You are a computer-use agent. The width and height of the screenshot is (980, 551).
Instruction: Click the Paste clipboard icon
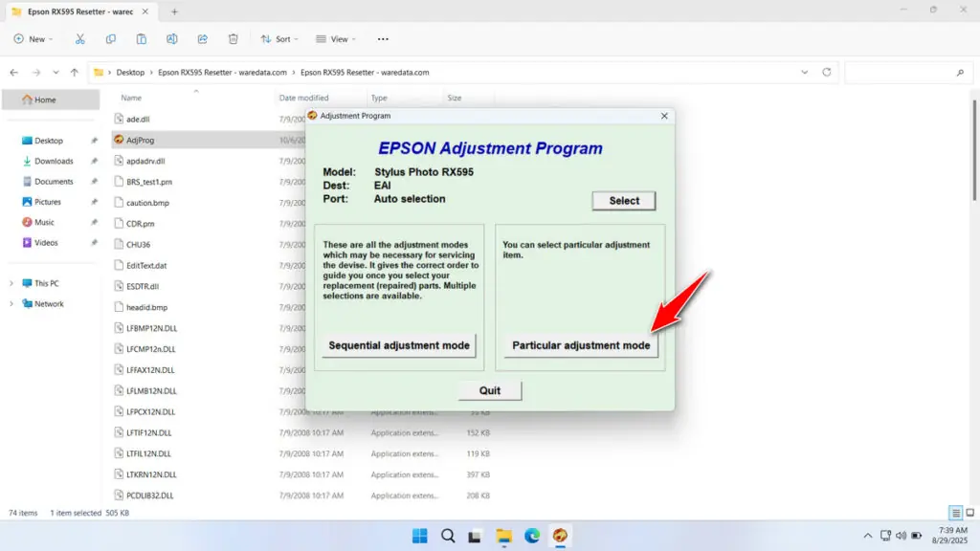point(142,38)
